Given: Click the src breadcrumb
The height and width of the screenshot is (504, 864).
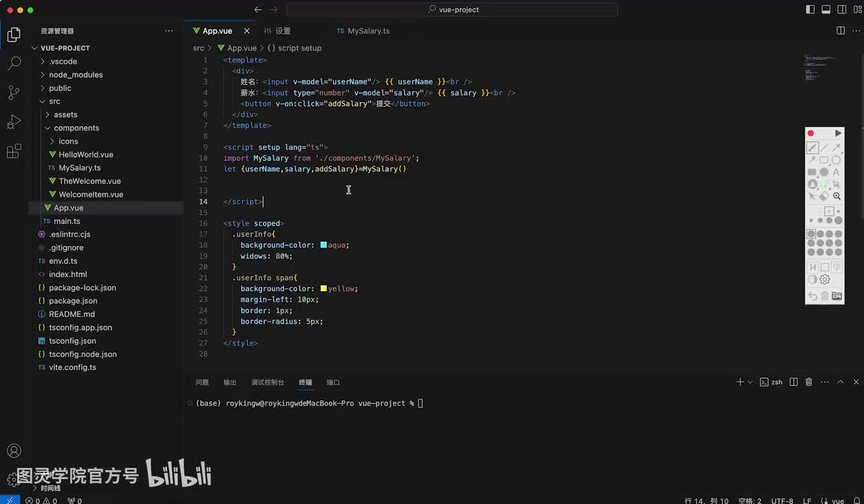Looking at the screenshot, I should 199,48.
